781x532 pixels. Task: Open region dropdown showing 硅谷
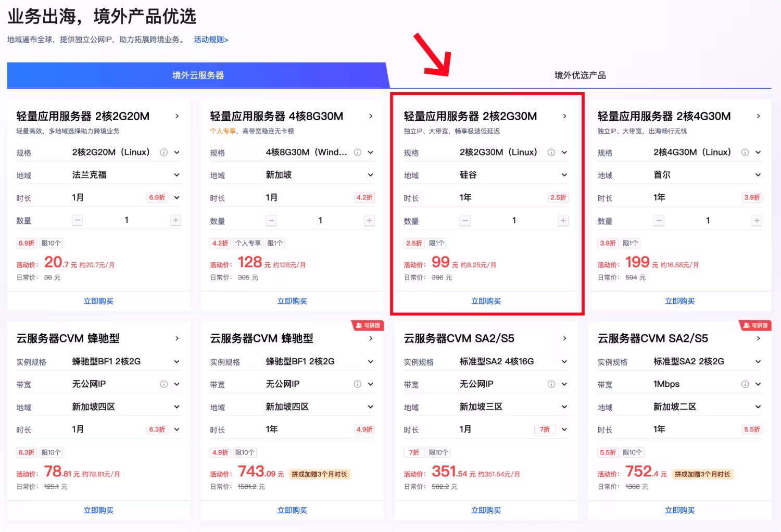coord(513,175)
